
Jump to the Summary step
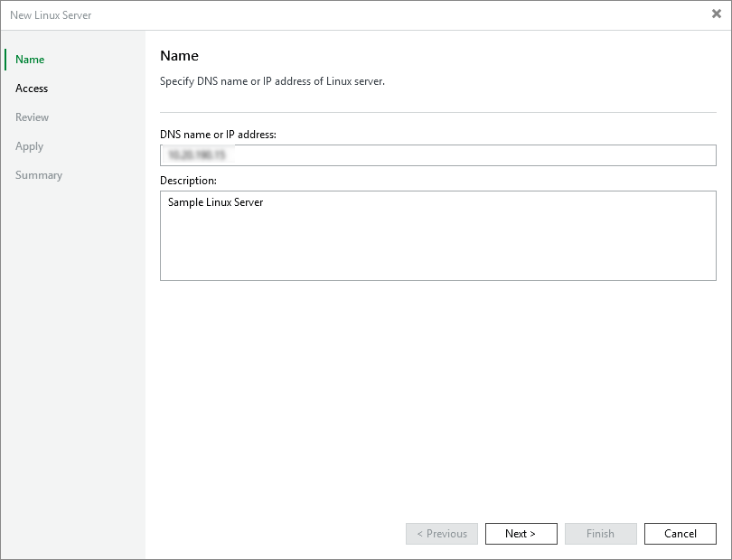coord(39,175)
